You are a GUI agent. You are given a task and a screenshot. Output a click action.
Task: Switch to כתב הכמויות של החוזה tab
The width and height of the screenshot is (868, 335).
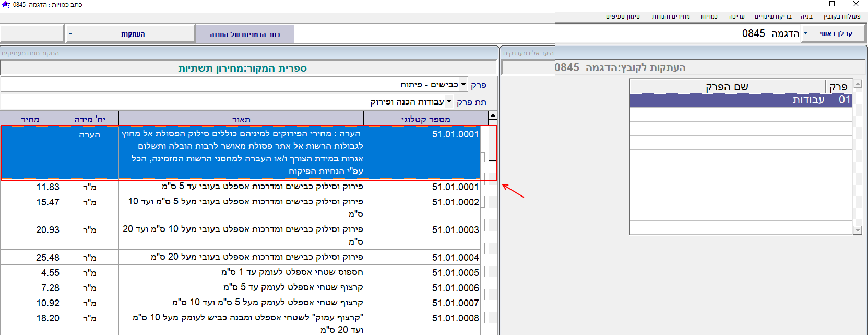point(245,34)
